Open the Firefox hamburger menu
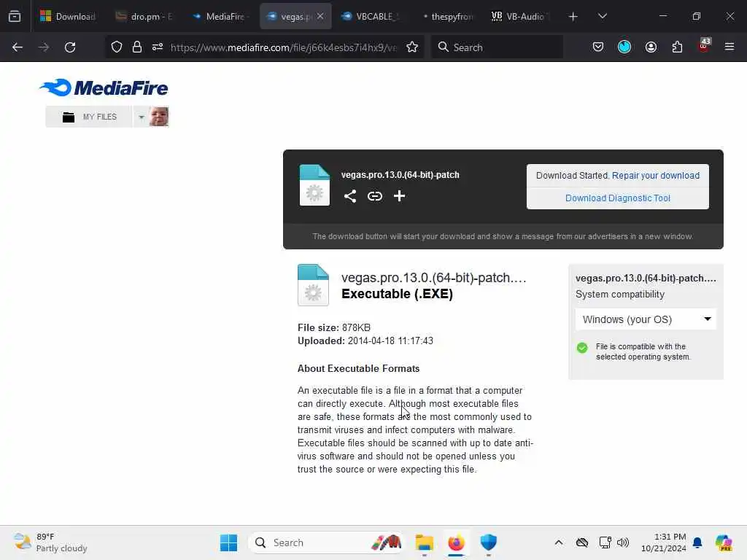The width and height of the screenshot is (747, 560). point(729,47)
